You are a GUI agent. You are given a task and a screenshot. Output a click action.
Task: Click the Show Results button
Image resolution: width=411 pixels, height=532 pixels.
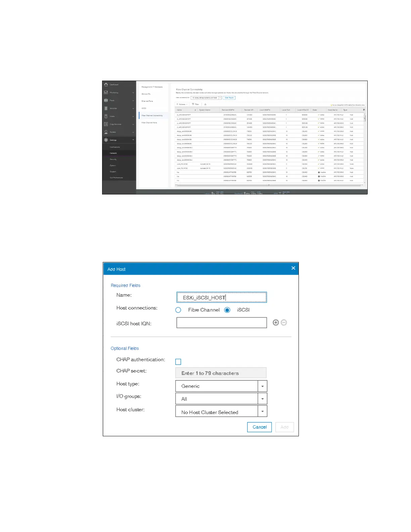click(x=229, y=98)
